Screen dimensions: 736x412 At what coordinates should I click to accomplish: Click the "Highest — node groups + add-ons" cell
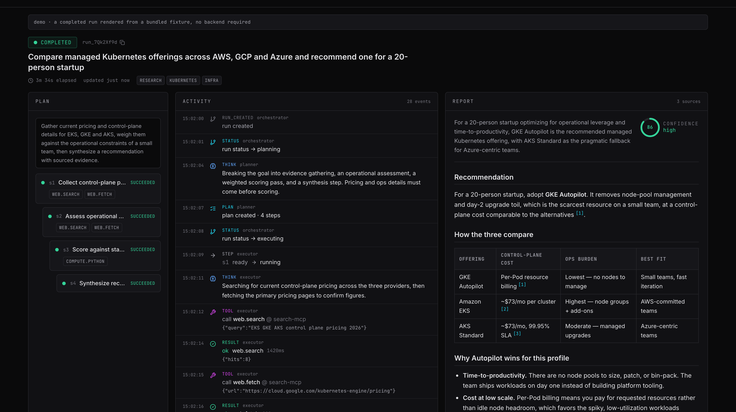point(597,306)
